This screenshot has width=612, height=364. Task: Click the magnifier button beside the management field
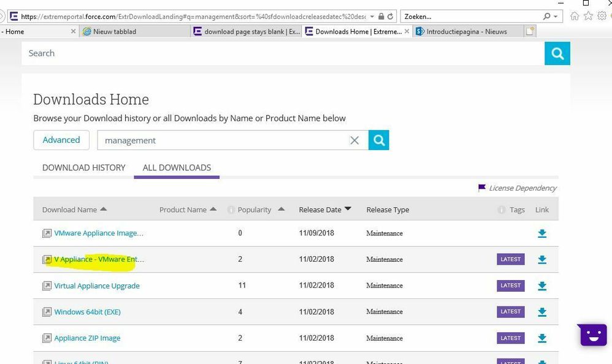[x=378, y=140]
